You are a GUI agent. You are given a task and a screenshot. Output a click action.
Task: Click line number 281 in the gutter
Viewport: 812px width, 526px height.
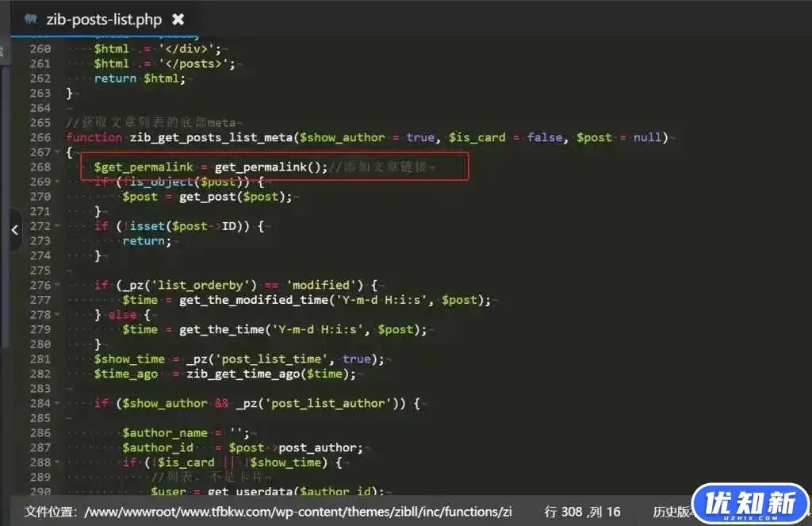[x=40, y=359]
